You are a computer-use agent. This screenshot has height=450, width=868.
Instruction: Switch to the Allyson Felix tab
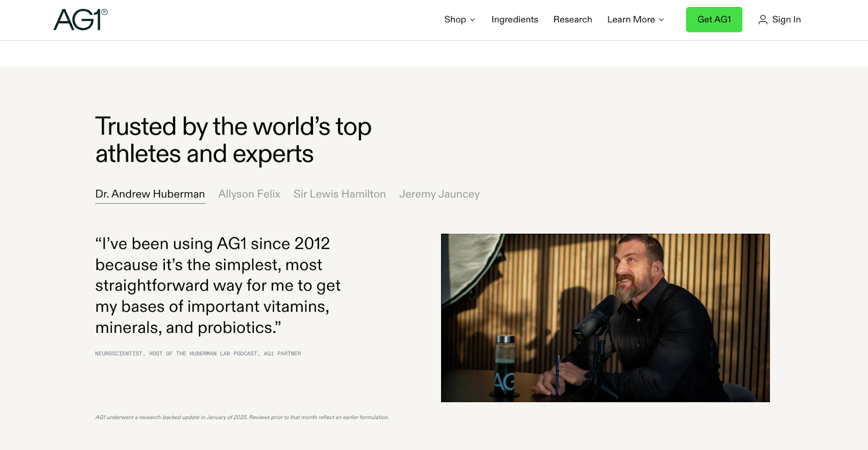click(250, 194)
